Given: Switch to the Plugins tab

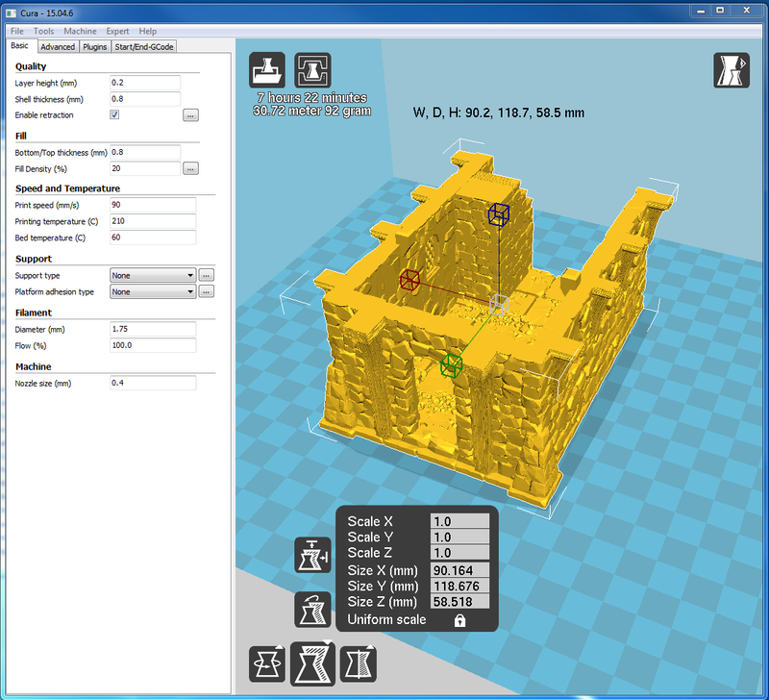Looking at the screenshot, I should [x=94, y=46].
